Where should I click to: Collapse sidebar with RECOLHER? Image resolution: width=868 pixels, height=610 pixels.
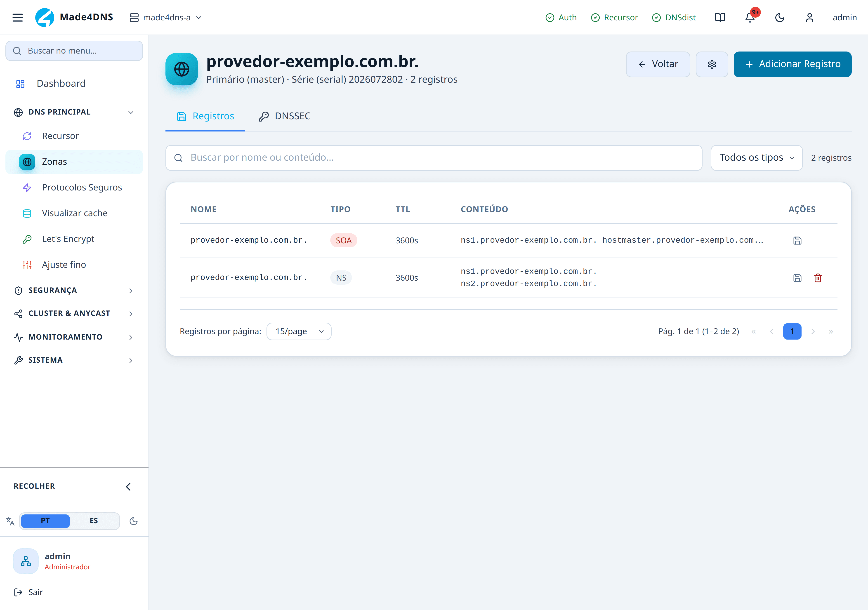(74, 486)
